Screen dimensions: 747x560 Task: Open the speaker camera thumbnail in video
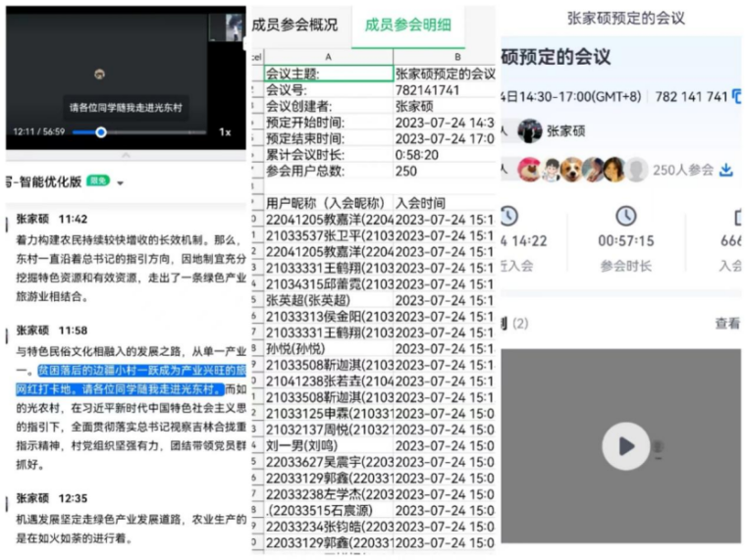tap(234, 27)
